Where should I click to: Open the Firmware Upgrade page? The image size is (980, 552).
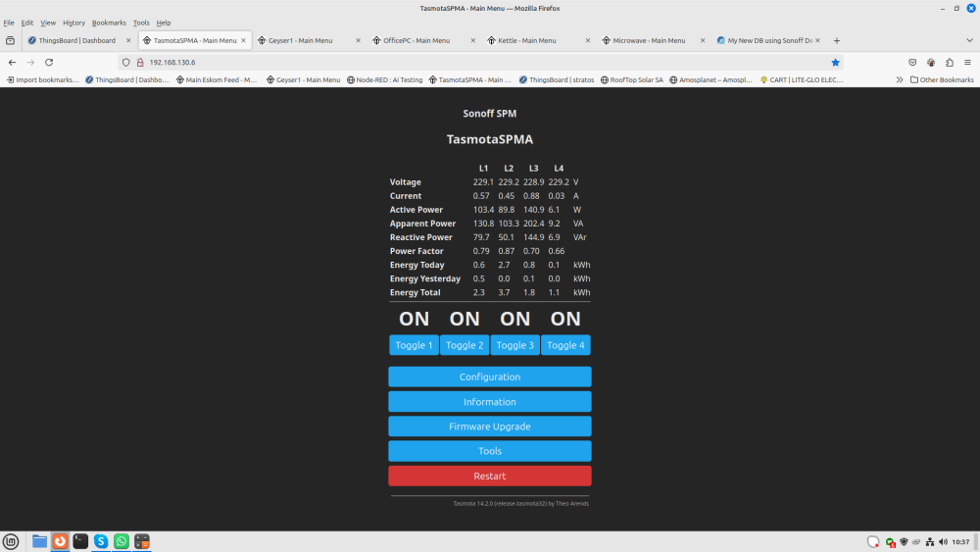(489, 427)
